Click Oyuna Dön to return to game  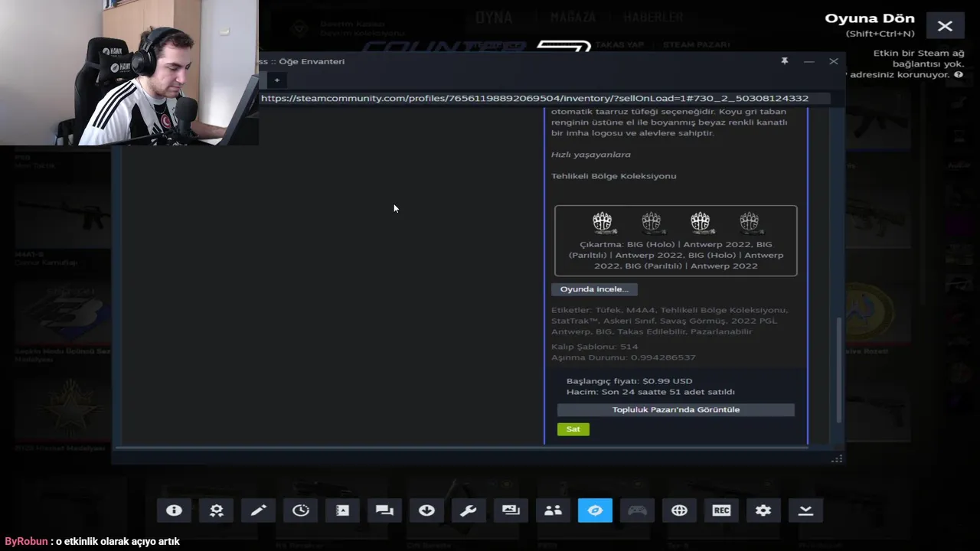pyautogui.click(x=870, y=18)
